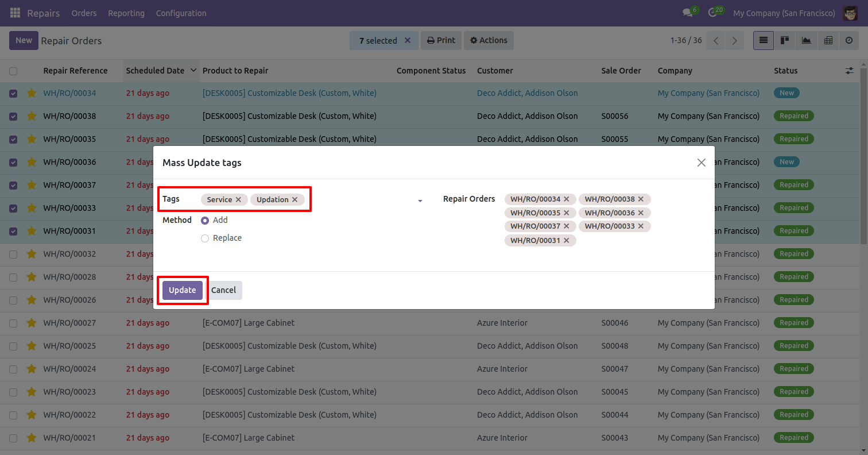Screen dimensions: 868x455
Task: Open the Configuration menu
Action: [181, 13]
